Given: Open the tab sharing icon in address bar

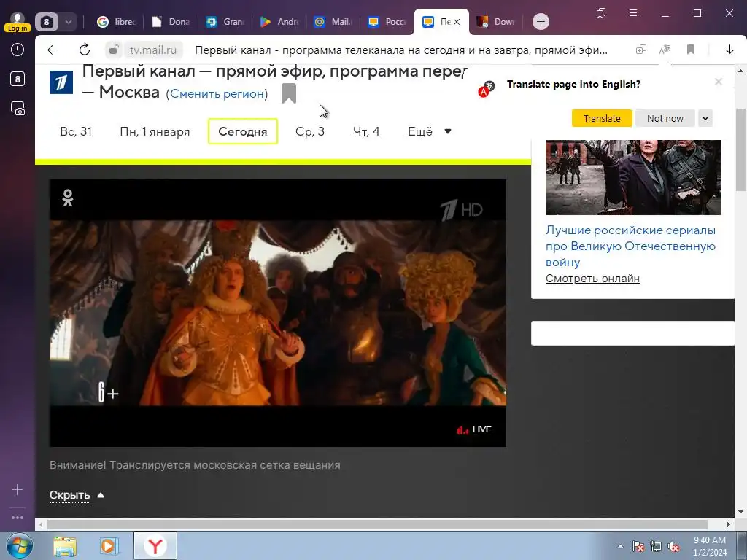Looking at the screenshot, I should coord(641,50).
